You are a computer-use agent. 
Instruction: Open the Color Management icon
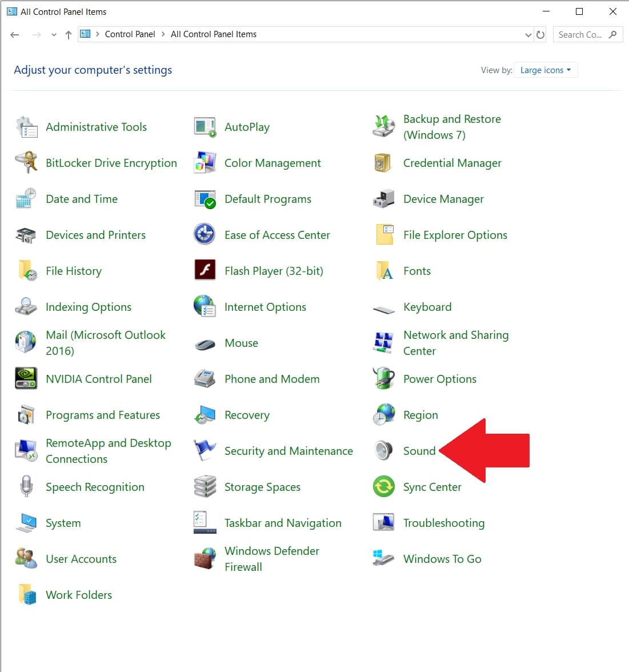pyautogui.click(x=205, y=163)
